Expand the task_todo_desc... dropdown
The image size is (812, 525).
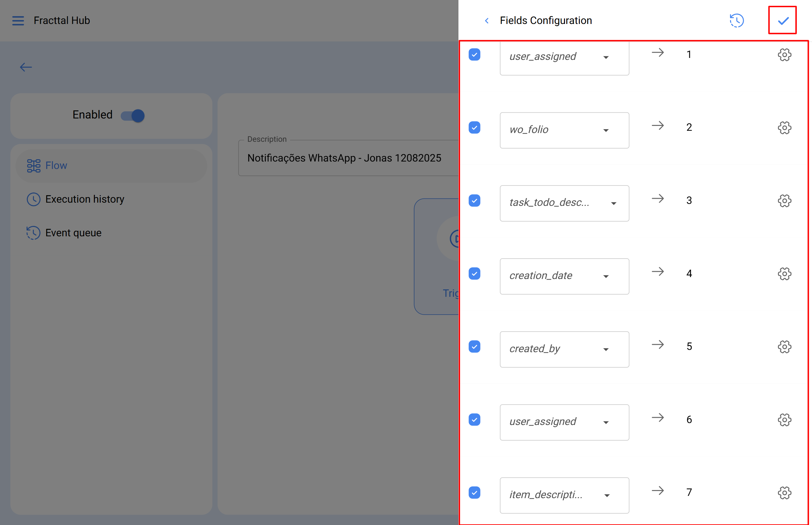[564, 203]
